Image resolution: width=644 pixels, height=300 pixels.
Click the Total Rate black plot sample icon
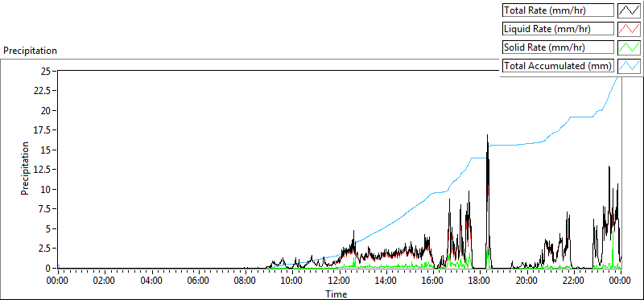pyautogui.click(x=630, y=10)
